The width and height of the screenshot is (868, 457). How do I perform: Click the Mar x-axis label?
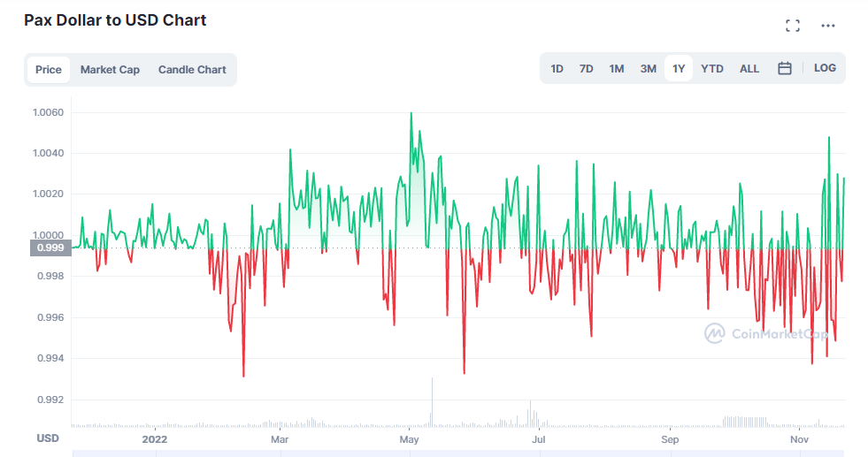point(280,439)
